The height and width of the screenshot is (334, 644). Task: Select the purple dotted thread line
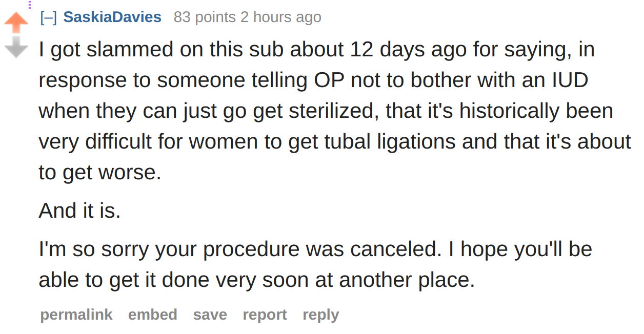pos(30,5)
